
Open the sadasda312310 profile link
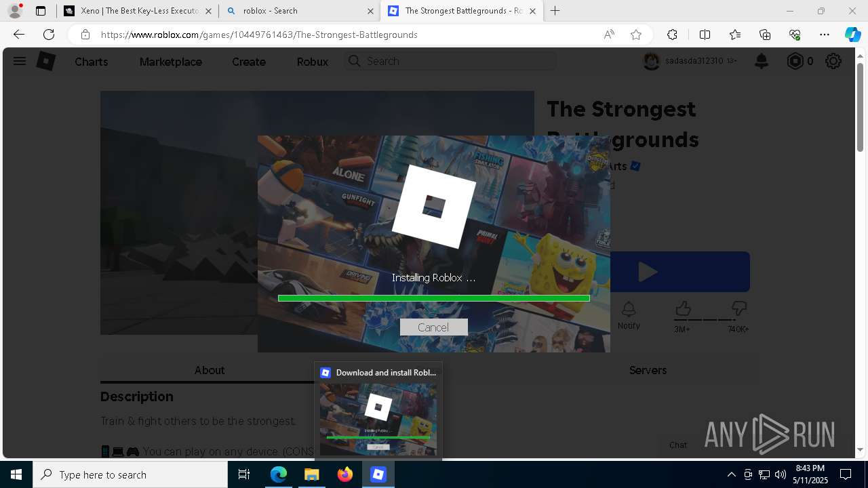pos(690,61)
